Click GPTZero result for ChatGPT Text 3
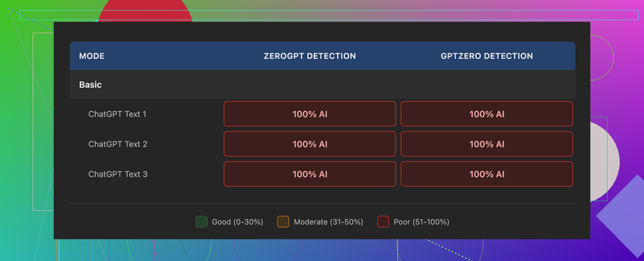This screenshot has height=261, width=644. (x=487, y=174)
